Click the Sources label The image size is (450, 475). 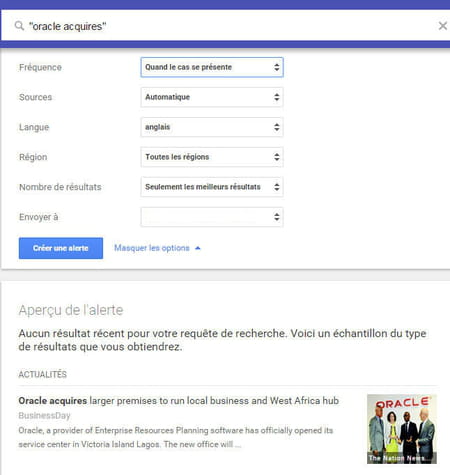[x=36, y=97]
